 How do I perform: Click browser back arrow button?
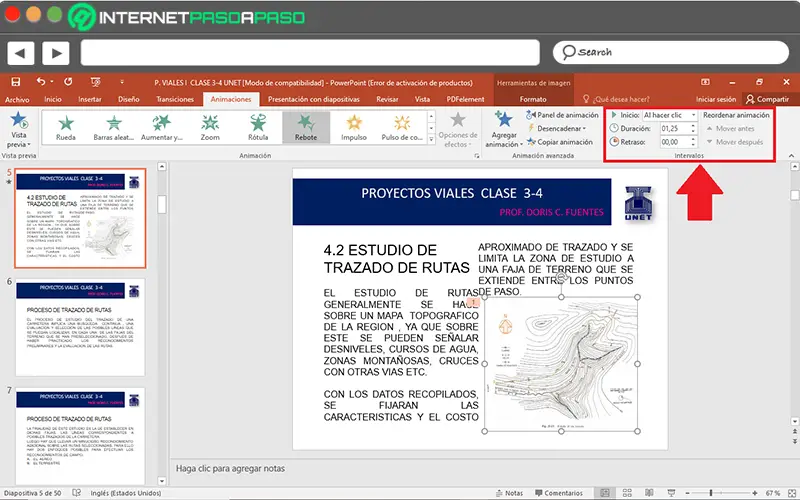coord(21,53)
